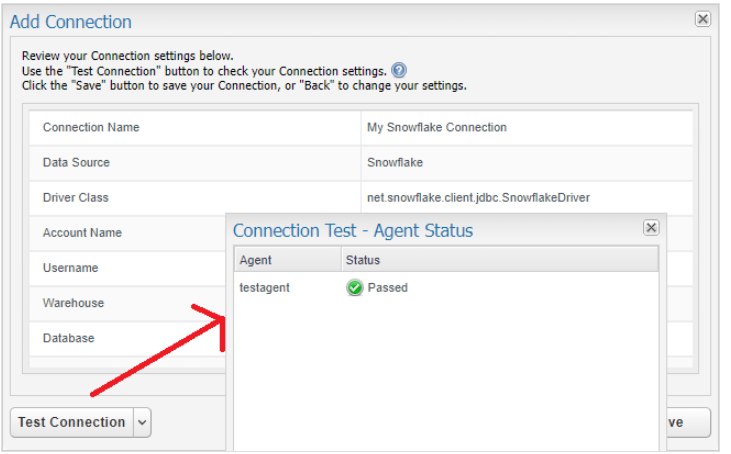Viewport: 731px width, 454px height.
Task: Click the Passed status text
Action: point(388,288)
